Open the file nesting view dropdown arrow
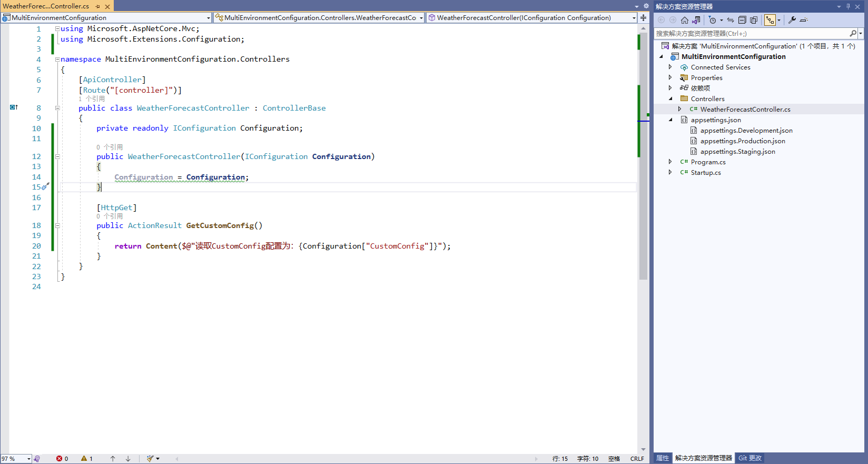The image size is (868, 464). pos(779,20)
